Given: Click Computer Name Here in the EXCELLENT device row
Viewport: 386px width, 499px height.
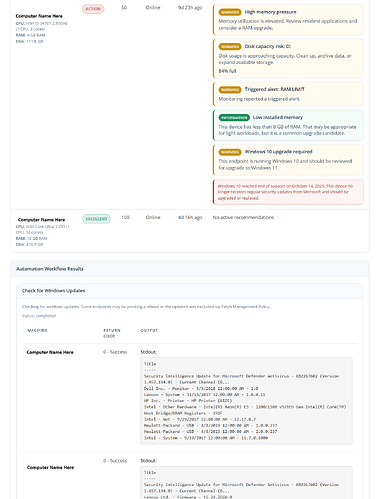Looking at the screenshot, I should coord(41,220).
